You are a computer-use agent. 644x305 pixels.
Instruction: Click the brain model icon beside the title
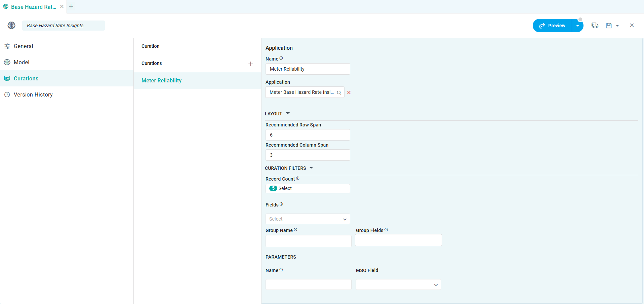[x=11, y=26]
